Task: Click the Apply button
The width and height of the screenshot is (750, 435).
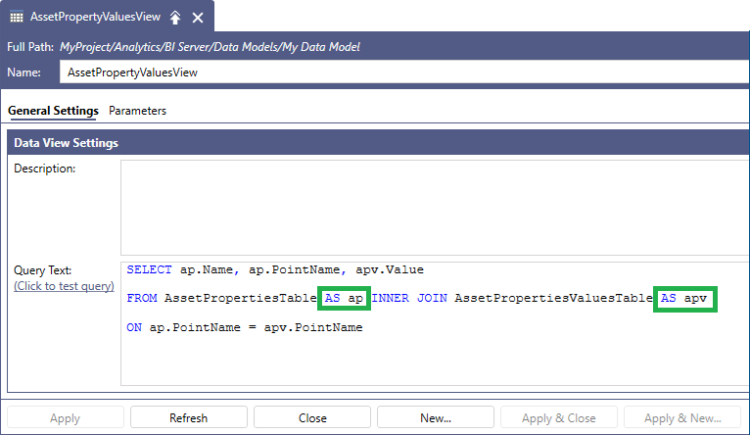Action: [65, 418]
